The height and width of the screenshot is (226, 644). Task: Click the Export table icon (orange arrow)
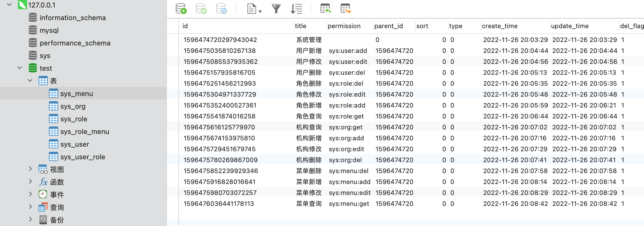346,9
